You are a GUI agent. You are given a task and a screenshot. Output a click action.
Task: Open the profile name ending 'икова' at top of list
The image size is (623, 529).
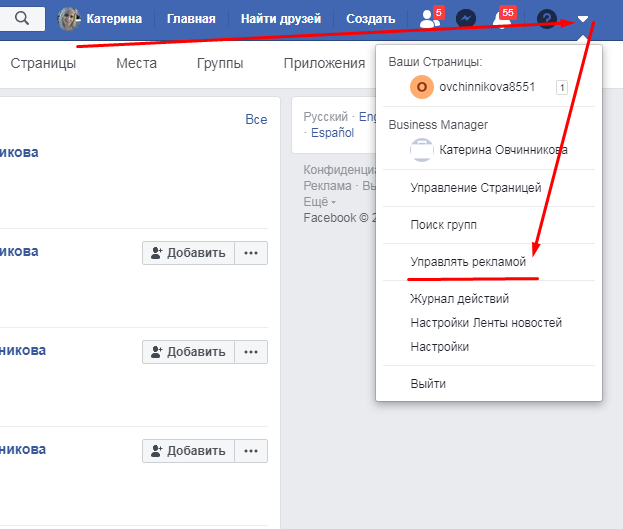click(19, 152)
